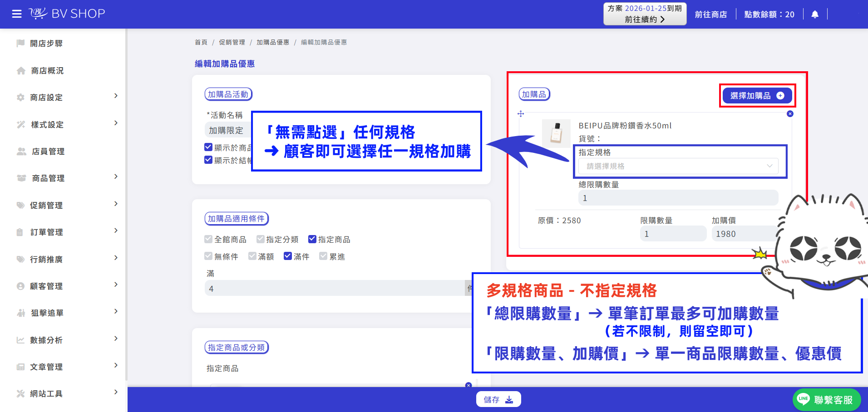
Task: Click the 商店設定 gear icon
Action: 20,98
